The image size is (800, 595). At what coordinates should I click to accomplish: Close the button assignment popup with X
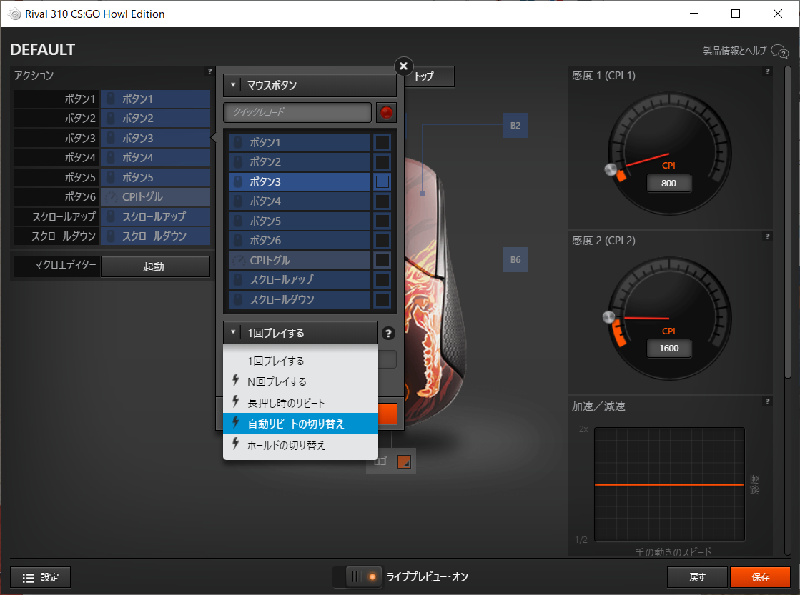pos(404,66)
